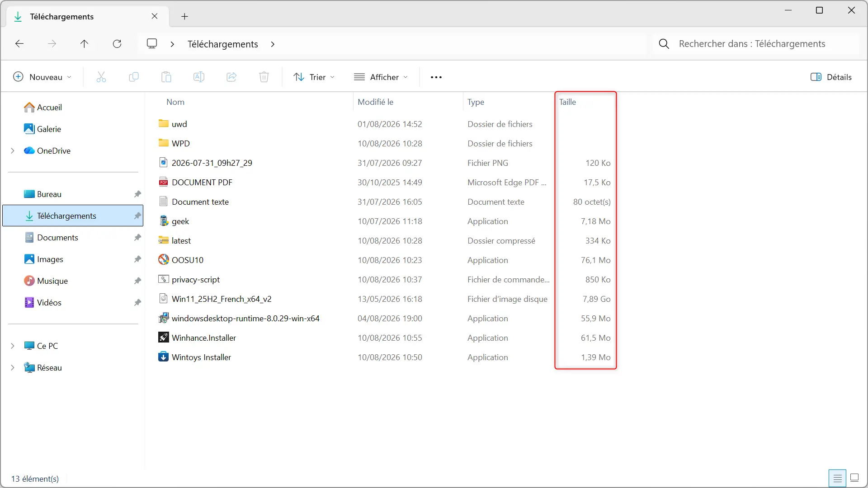Select the geek application icon
Viewport: 868px width, 488px height.
(164, 221)
